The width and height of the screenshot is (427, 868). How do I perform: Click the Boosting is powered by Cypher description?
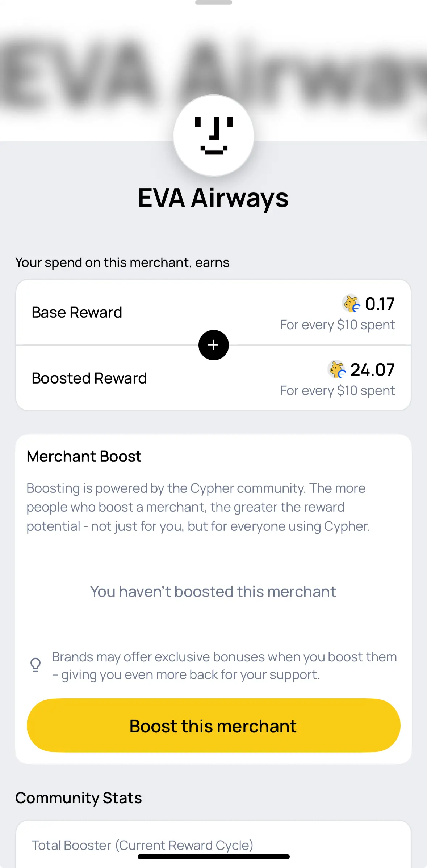(x=198, y=507)
